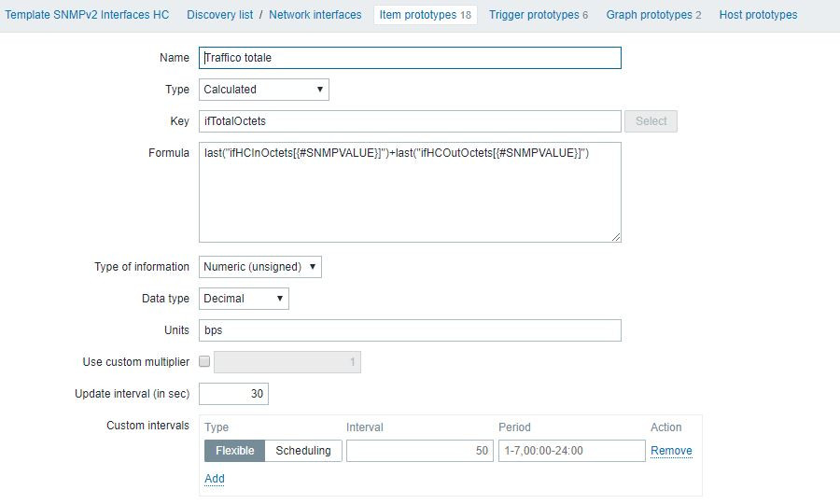Screen dimensions: 840x504
Task: Add a new custom interval
Action: [x=215, y=479]
